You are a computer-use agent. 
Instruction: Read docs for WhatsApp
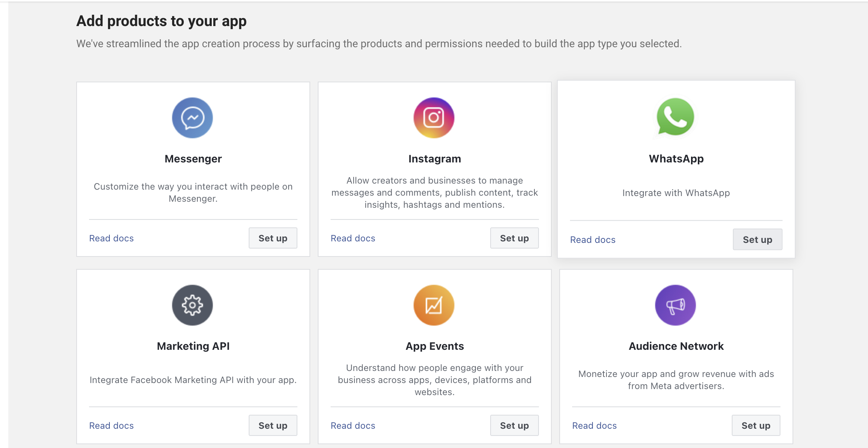click(x=593, y=239)
